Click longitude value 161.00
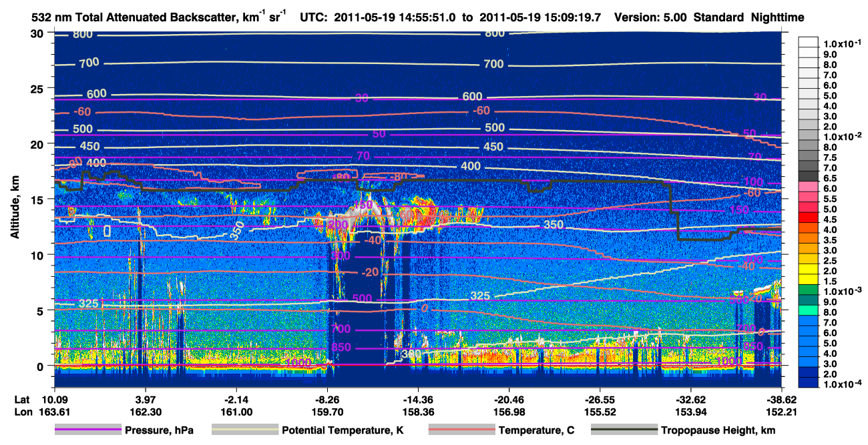The height and width of the screenshot is (445, 868). pos(236,412)
